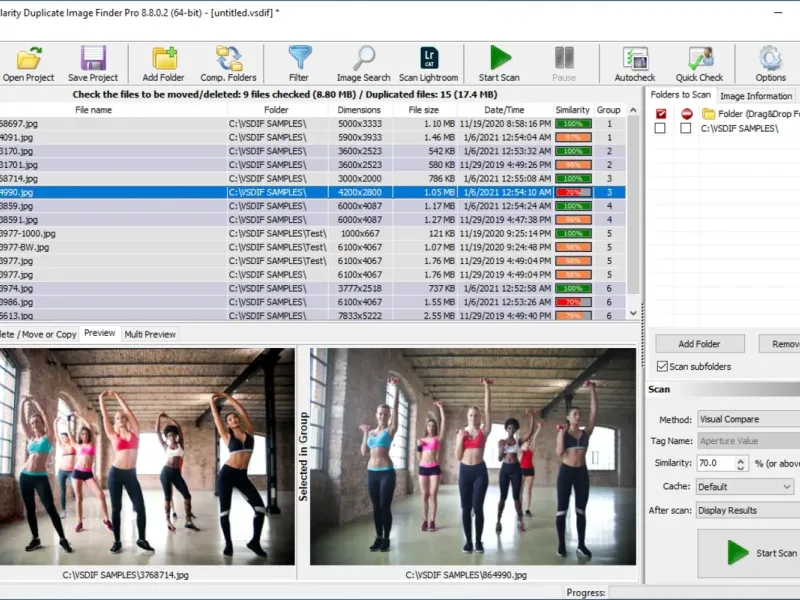Open the Delete / Move or Copy tab
Viewport: 800px width, 600px height.
(x=38, y=334)
